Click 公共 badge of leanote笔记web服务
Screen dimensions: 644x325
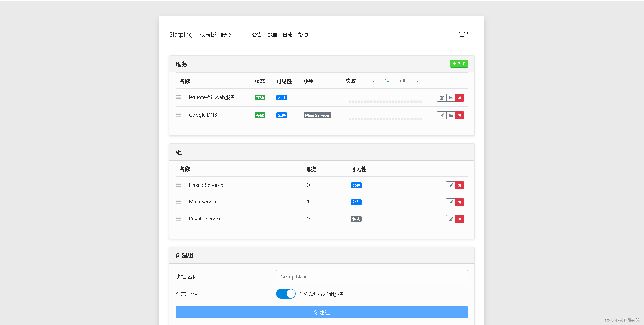[x=282, y=98]
